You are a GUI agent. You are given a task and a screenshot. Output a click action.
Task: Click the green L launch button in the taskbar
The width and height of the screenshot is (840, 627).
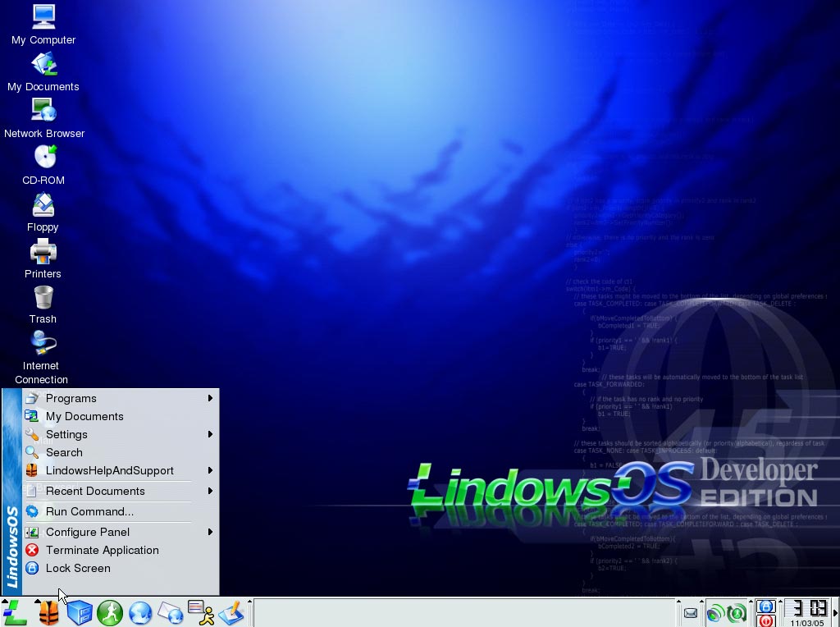(x=15, y=612)
